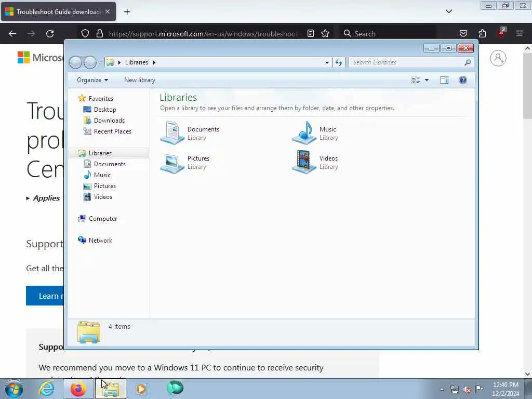Click uBlock extension icon with badge
Screen dimensions: 532x399
click(501, 33)
